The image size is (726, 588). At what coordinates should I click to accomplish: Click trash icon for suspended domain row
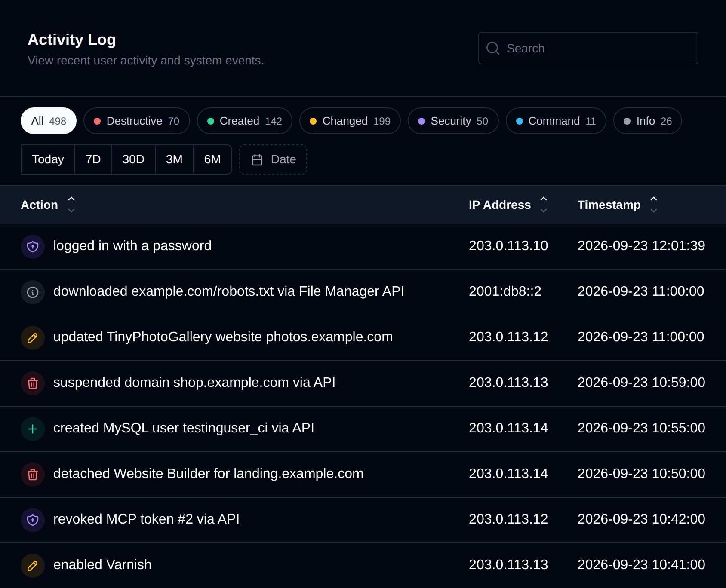pos(33,383)
